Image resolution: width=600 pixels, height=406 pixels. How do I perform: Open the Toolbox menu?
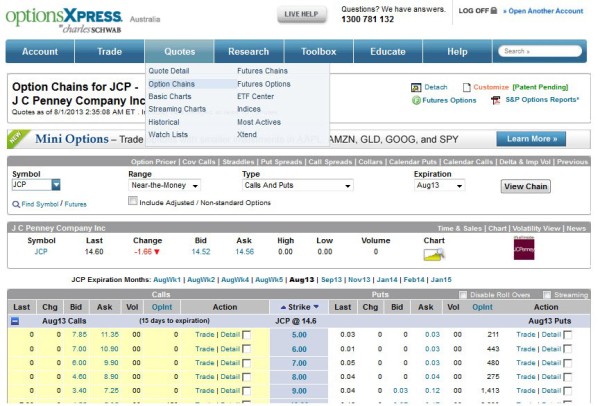point(318,51)
